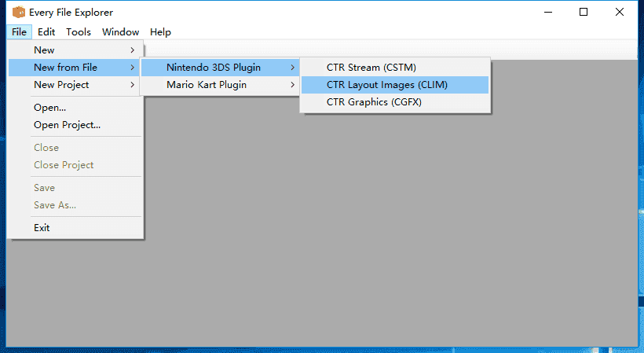Expand the Nintendo 3DS Plugin submenu

click(220, 68)
